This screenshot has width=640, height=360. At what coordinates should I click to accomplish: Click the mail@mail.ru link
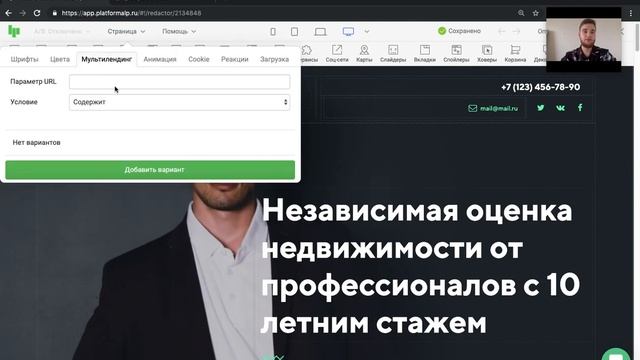click(x=499, y=108)
